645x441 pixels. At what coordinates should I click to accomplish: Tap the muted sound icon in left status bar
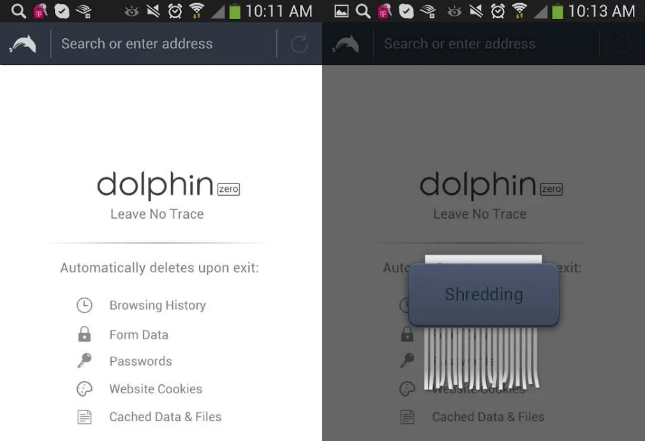[153, 11]
